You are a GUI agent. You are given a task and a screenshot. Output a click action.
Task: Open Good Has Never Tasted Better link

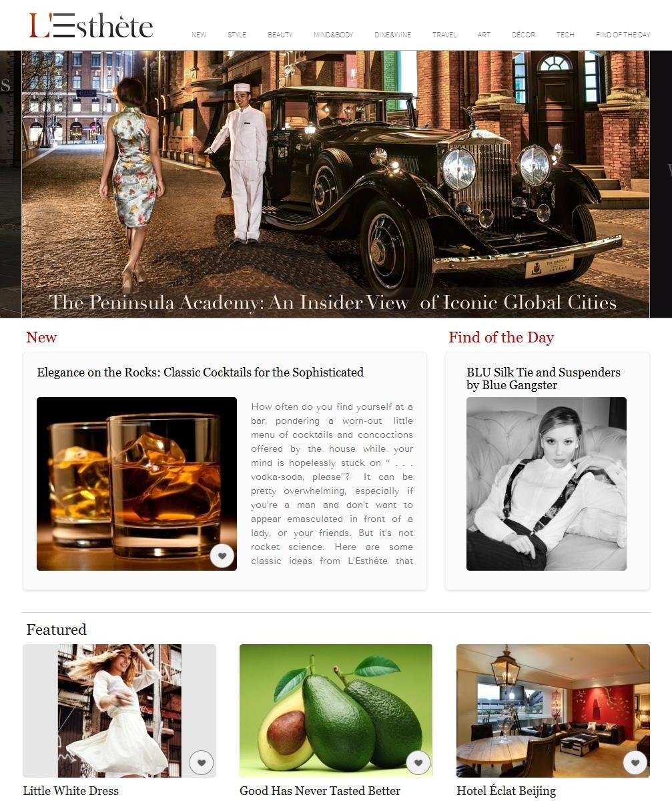tap(320, 791)
